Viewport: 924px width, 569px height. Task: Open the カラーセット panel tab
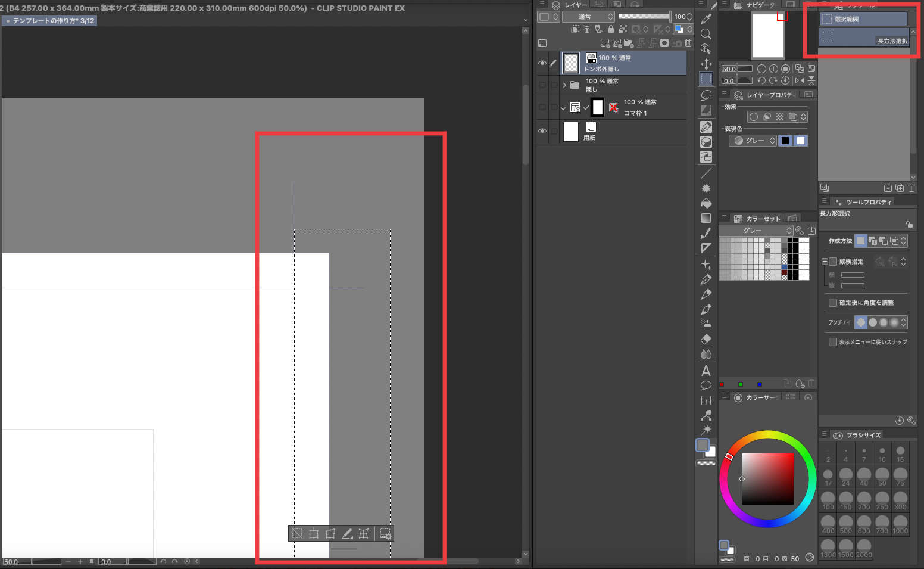click(758, 219)
